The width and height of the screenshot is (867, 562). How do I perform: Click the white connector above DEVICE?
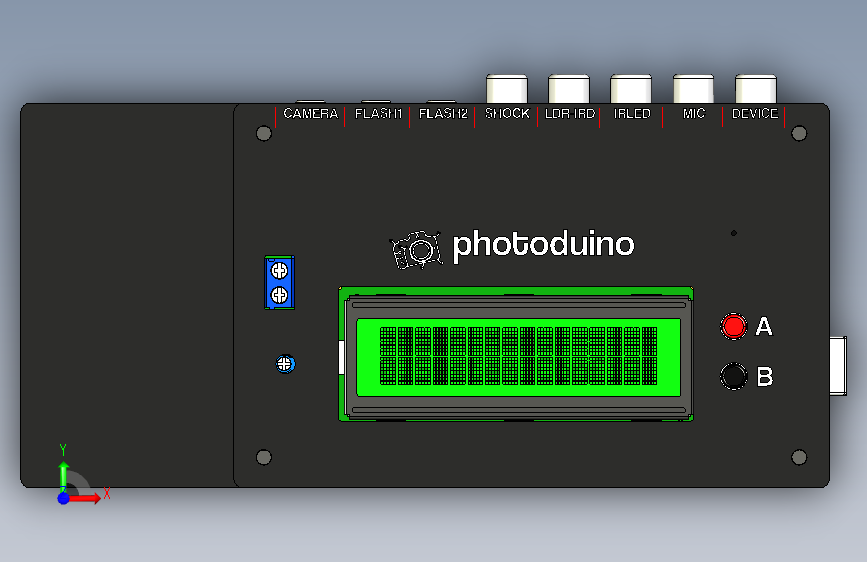pos(756,89)
